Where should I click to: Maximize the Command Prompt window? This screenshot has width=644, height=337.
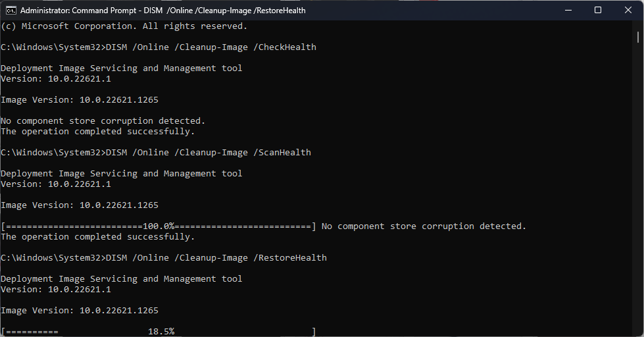[598, 11]
